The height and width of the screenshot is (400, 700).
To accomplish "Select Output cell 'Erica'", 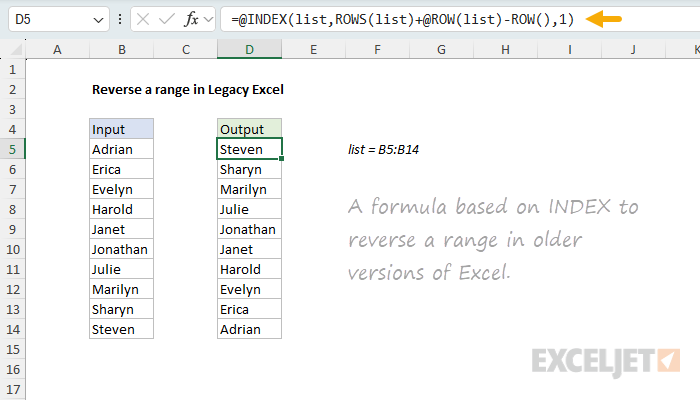I will [250, 309].
